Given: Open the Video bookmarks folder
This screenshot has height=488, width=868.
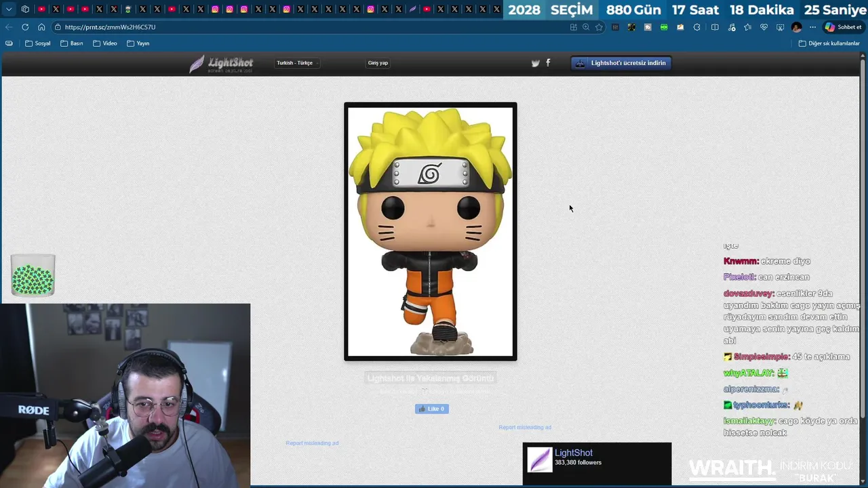Looking at the screenshot, I should [x=105, y=43].
